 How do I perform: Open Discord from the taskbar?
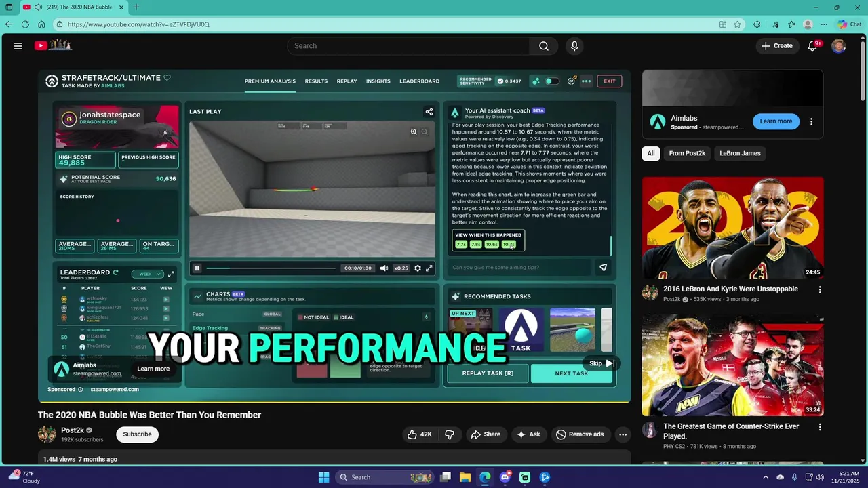(x=505, y=477)
